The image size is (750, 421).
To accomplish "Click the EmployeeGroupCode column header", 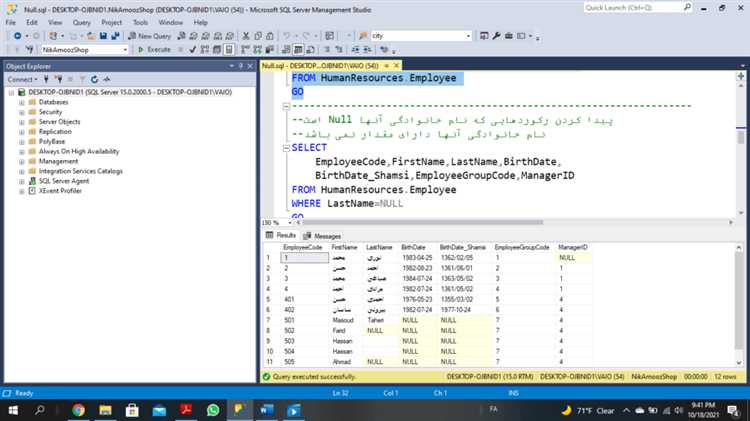I will pos(522,247).
